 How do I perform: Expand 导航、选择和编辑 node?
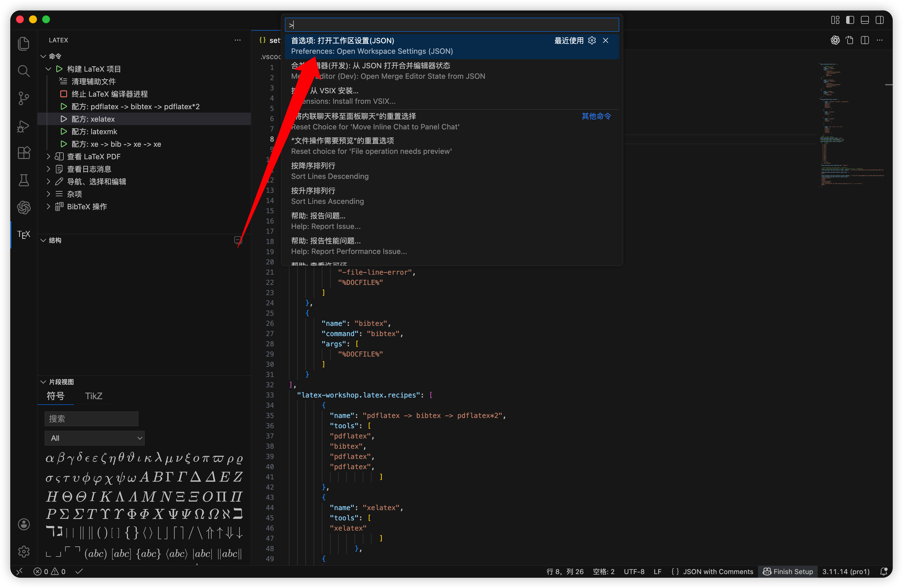click(48, 182)
